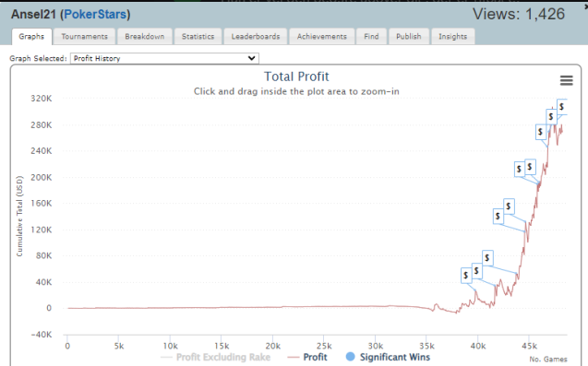Viewport: 588px width, 366px height.
Task: Click the Significant Wins blue circle swatch
Action: [350, 357]
